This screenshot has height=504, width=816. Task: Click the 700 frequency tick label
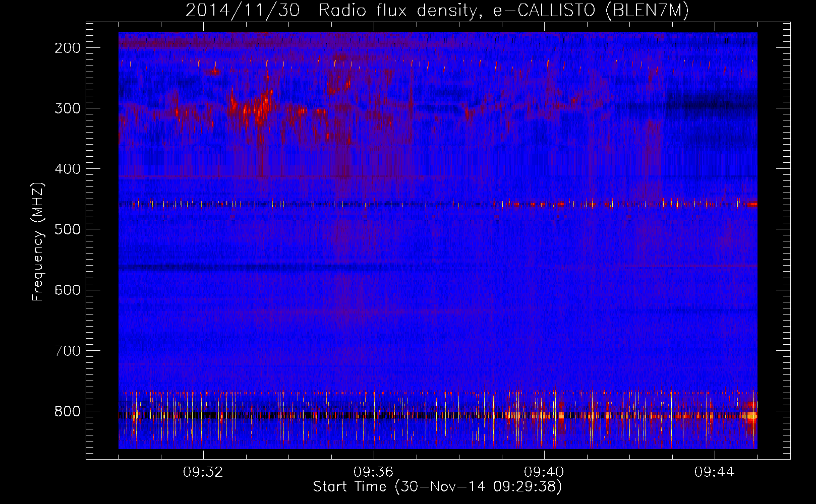click(68, 350)
